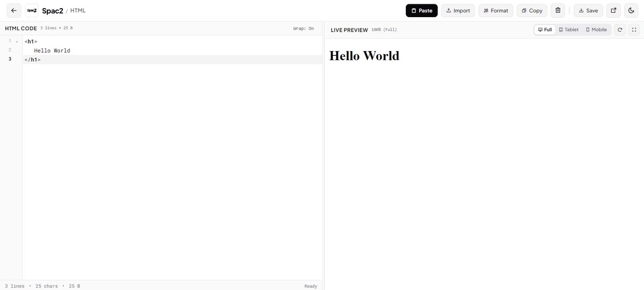Toggle dark mode moon icon
The height and width of the screenshot is (290, 644).
631,10
